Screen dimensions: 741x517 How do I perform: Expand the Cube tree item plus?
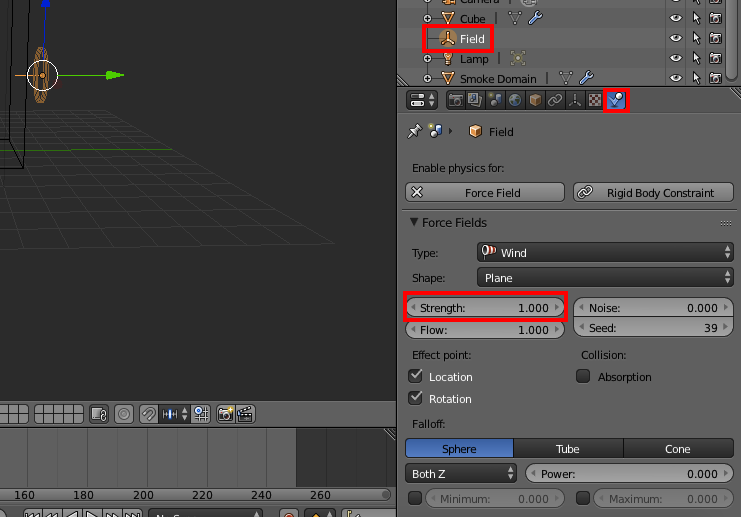[x=427, y=18]
